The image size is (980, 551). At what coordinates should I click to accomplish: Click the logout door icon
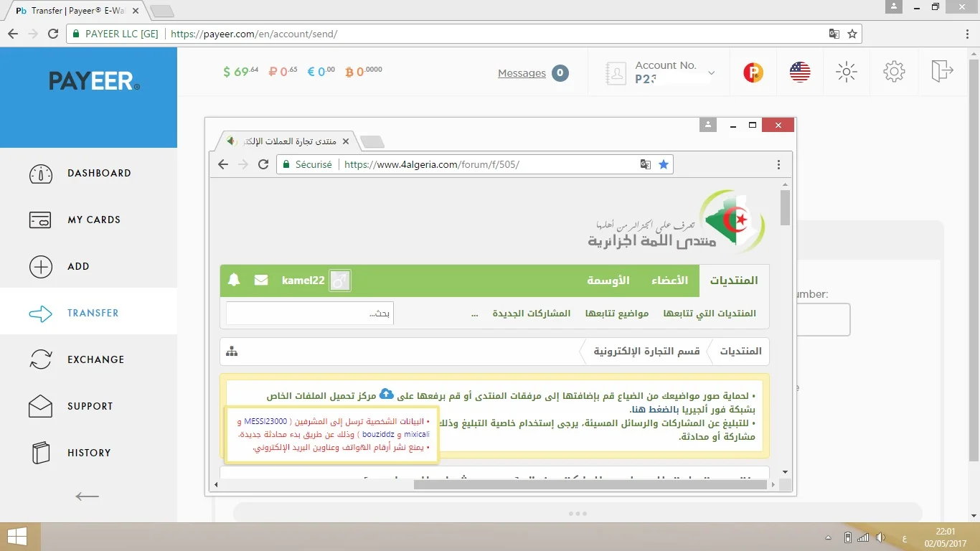click(x=942, y=71)
